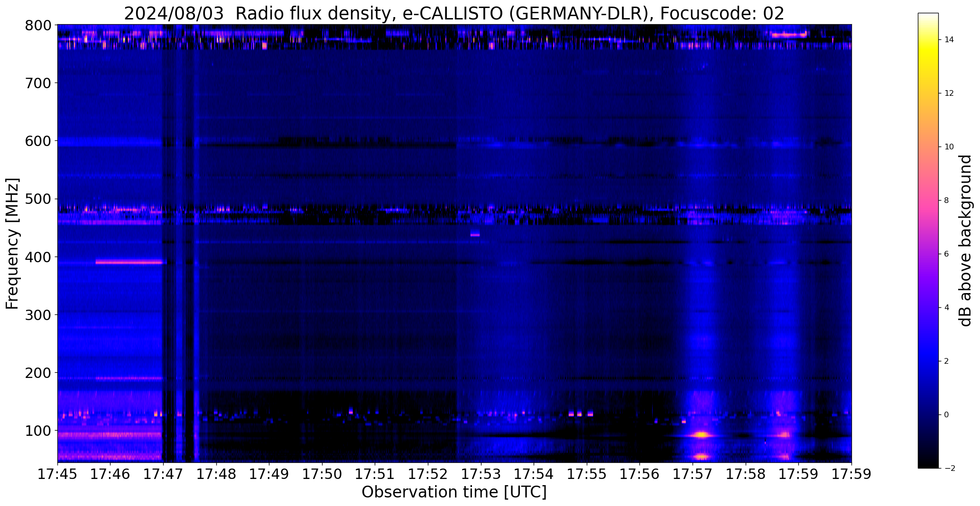
Task: Click the pink 390 MHz emission line near 17:46
Action: point(129,262)
